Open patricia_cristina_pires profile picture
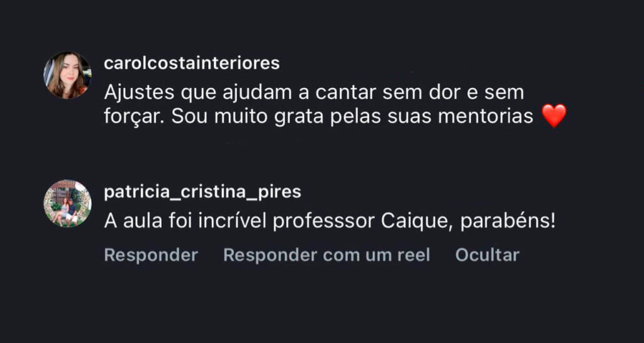 [x=67, y=204]
